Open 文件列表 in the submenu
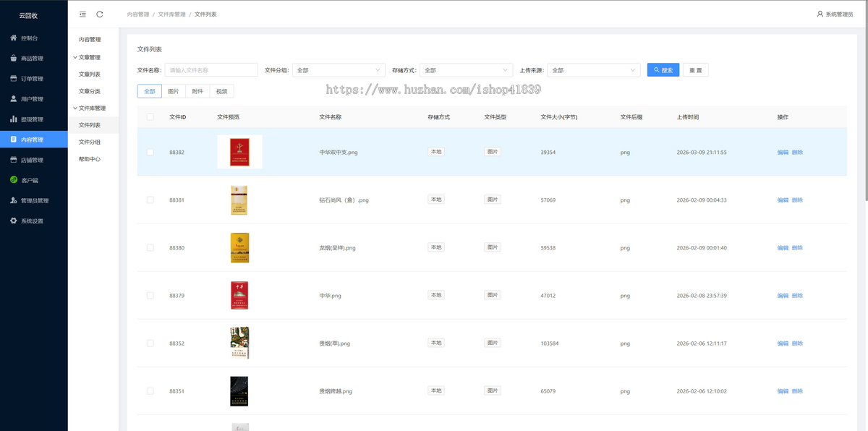The image size is (868, 431). pyautogui.click(x=90, y=125)
